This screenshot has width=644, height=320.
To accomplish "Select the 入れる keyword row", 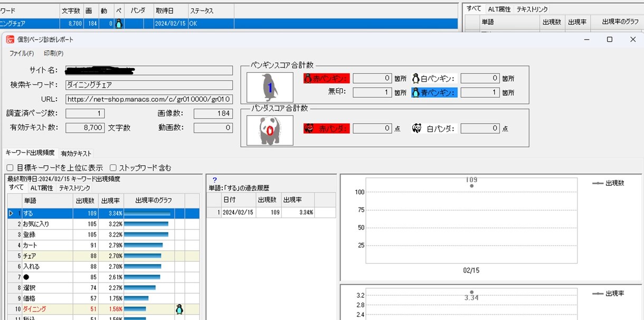I will click(x=103, y=267).
